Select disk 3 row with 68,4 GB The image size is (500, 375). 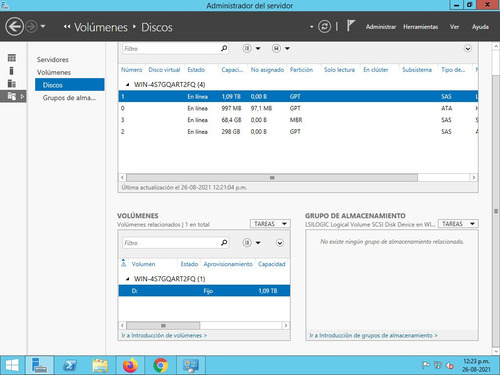click(x=298, y=120)
